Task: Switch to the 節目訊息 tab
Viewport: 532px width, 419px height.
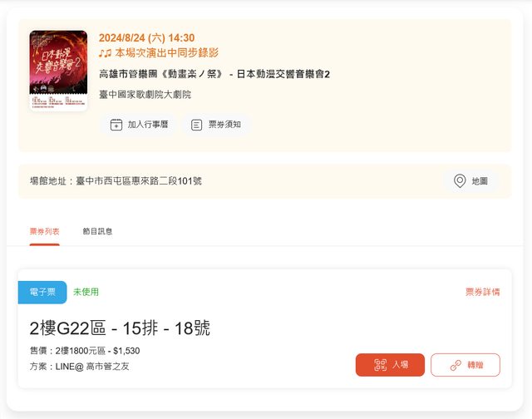Action: tap(97, 231)
